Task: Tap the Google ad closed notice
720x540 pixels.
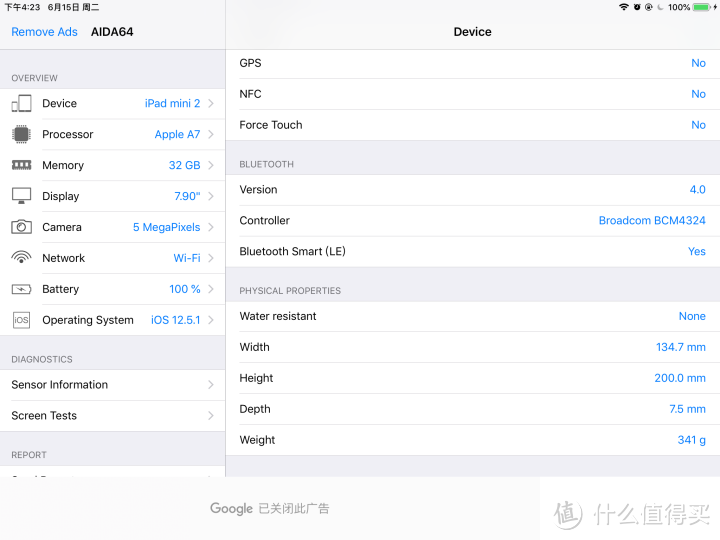Action: 270,508
